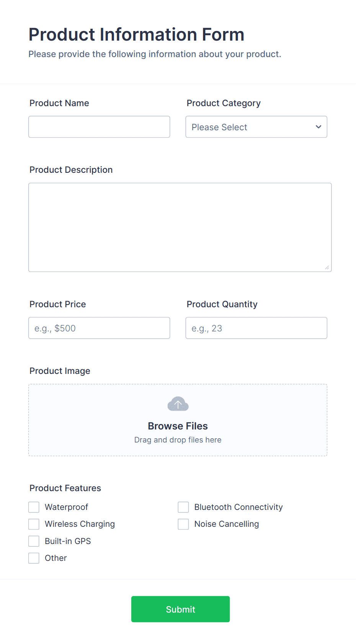Check the Bluetooth Connectivity option

(x=183, y=507)
